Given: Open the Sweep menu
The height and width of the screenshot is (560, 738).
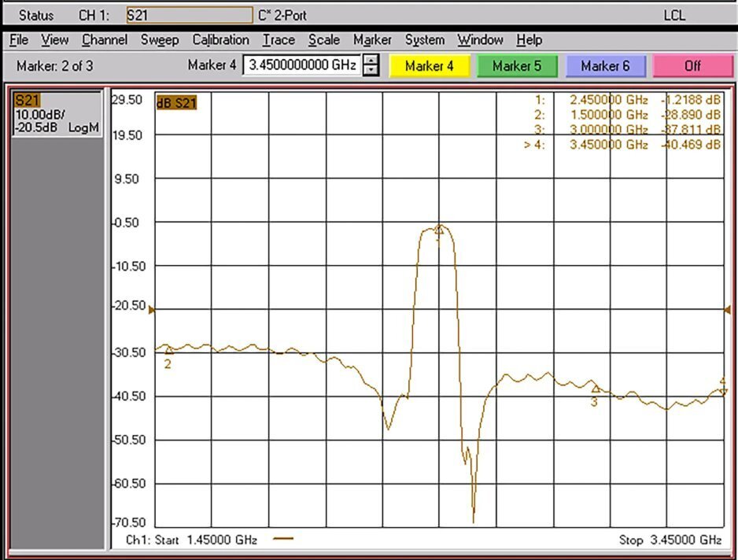Looking at the screenshot, I should pyautogui.click(x=160, y=40).
